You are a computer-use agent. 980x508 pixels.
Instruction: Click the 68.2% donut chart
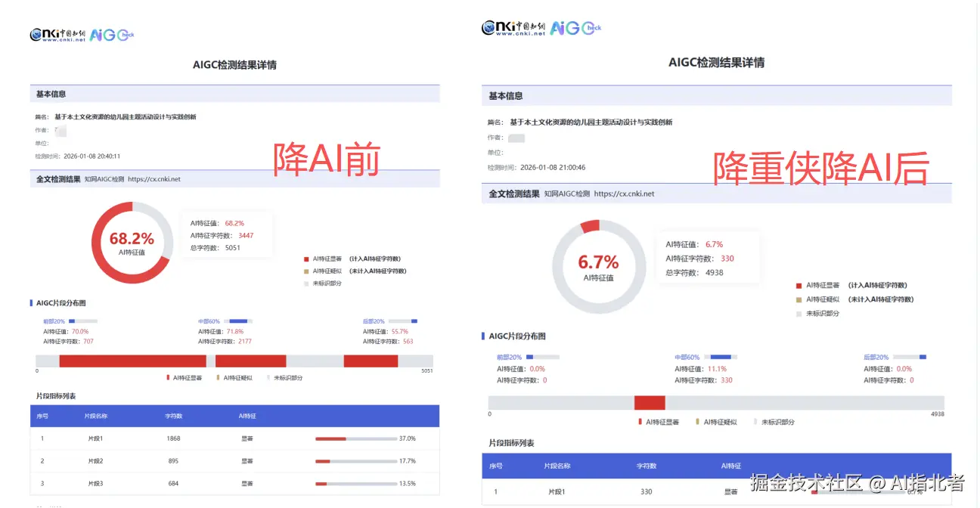click(x=132, y=242)
